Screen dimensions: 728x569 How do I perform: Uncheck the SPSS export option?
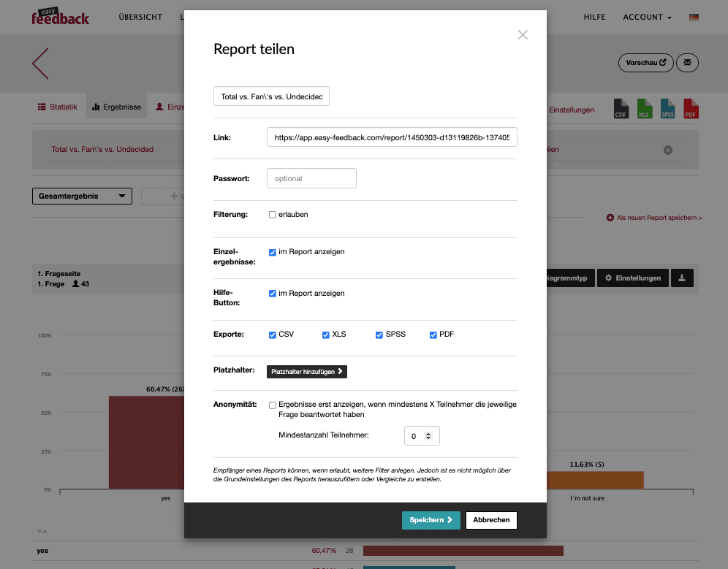pyautogui.click(x=379, y=334)
